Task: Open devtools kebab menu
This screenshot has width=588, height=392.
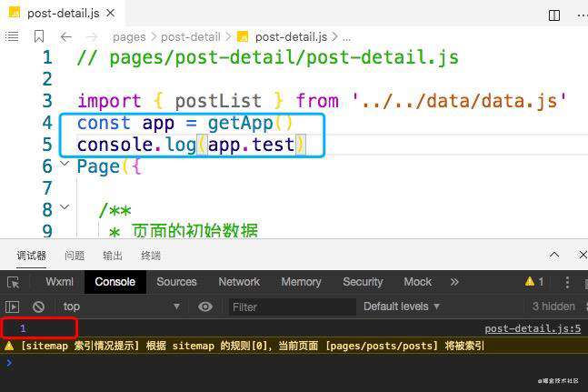Action: tap(567, 282)
